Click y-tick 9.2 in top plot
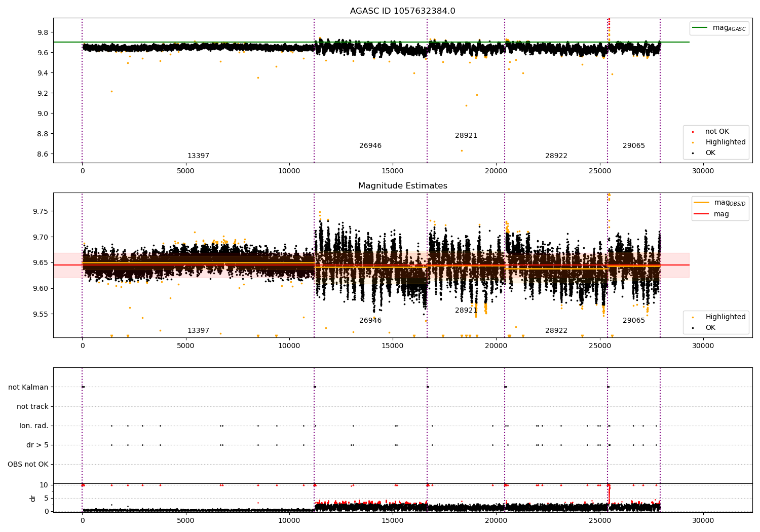The image size is (760, 532). pos(43,93)
